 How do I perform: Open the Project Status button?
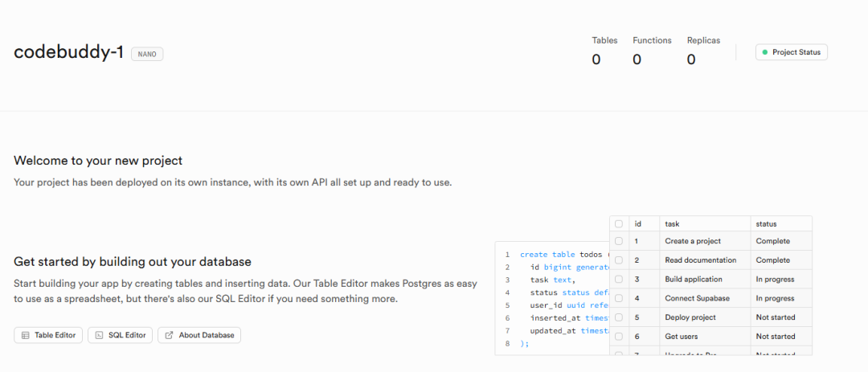(792, 52)
